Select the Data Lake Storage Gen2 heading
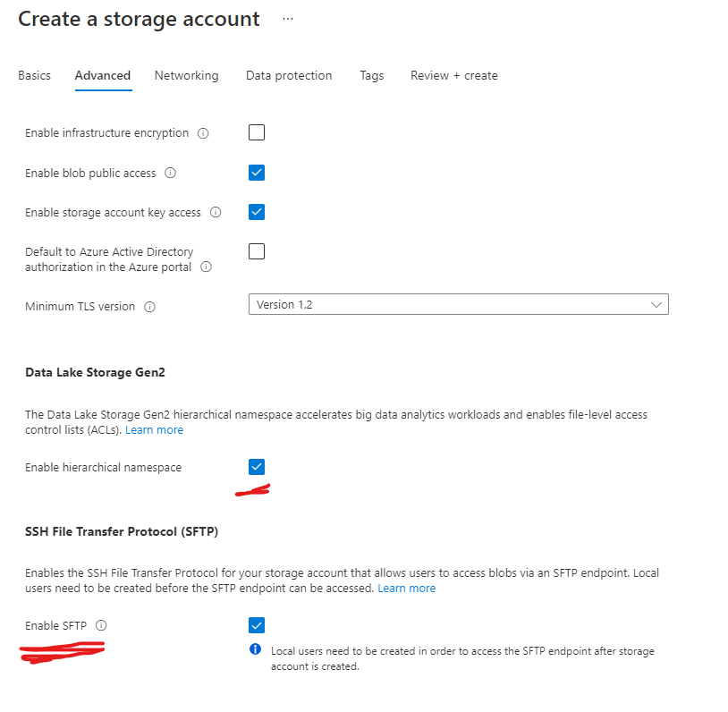 click(x=95, y=372)
